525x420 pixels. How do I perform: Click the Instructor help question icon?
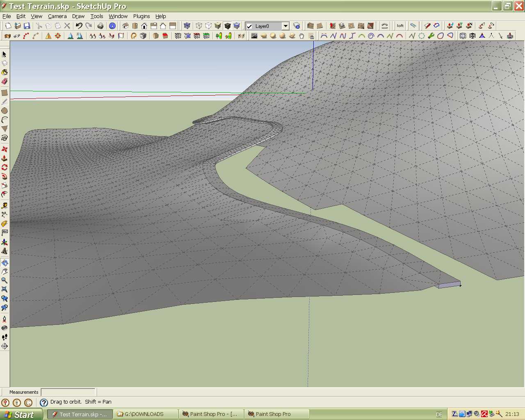(44, 402)
